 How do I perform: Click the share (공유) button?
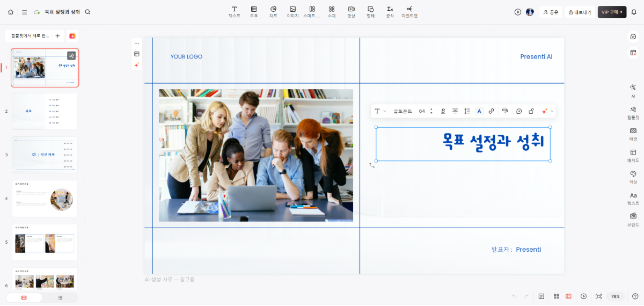(551, 12)
